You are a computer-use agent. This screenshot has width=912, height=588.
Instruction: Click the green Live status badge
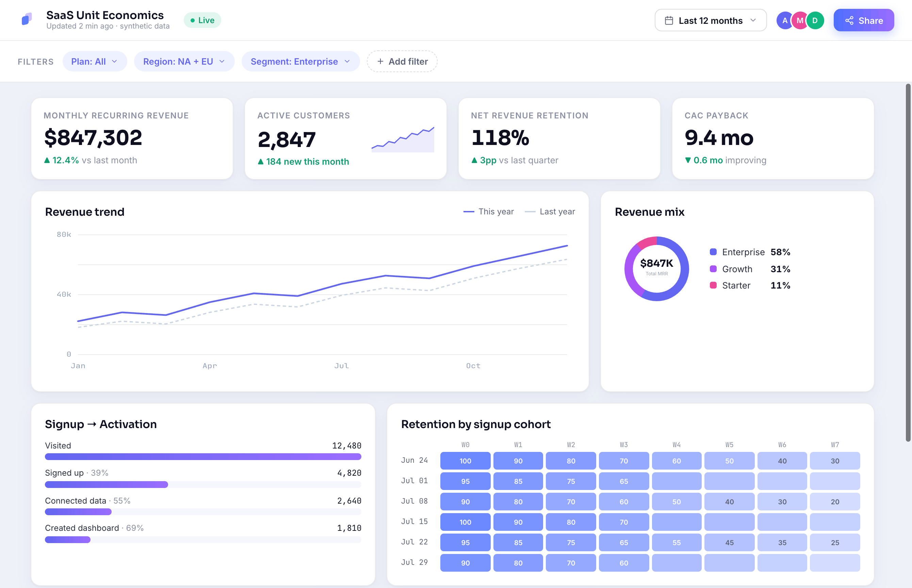pos(202,20)
